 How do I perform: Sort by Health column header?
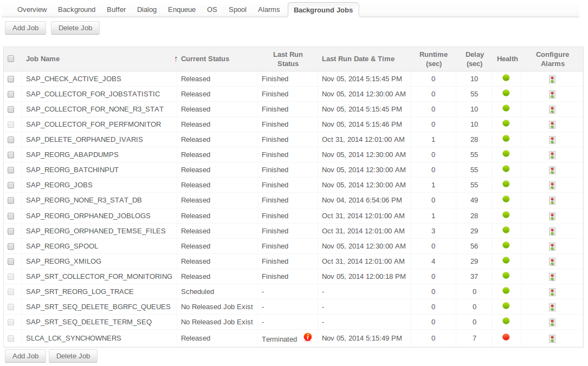[507, 59]
